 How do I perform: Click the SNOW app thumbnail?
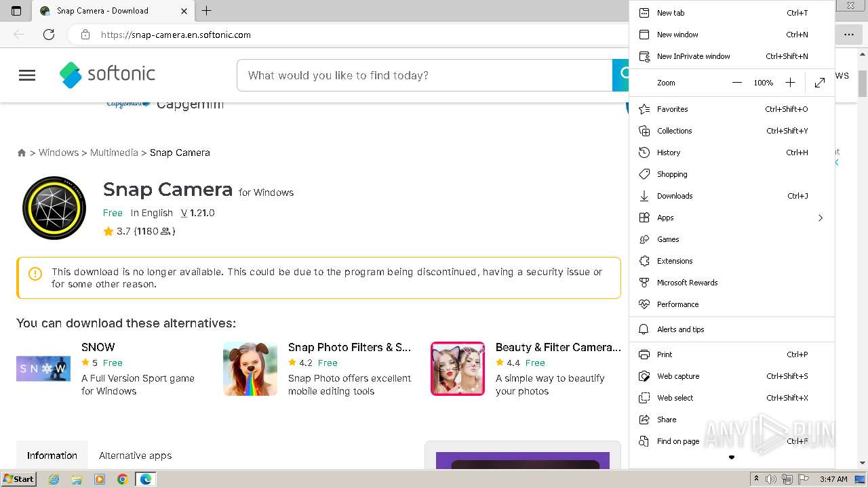[43, 369]
